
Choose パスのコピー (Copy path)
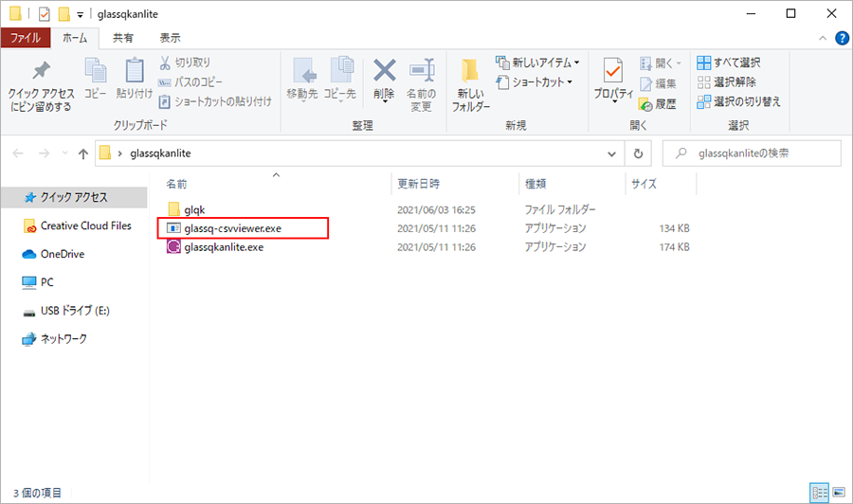coord(191,82)
